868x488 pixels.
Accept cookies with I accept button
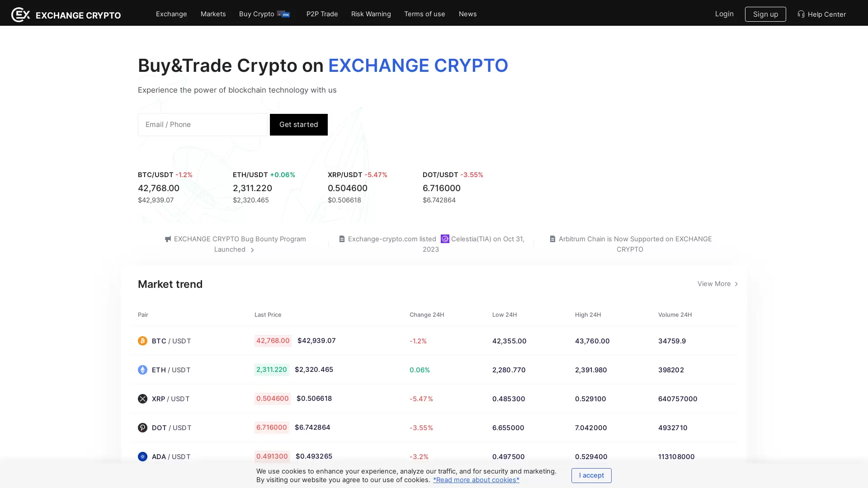coord(591,475)
